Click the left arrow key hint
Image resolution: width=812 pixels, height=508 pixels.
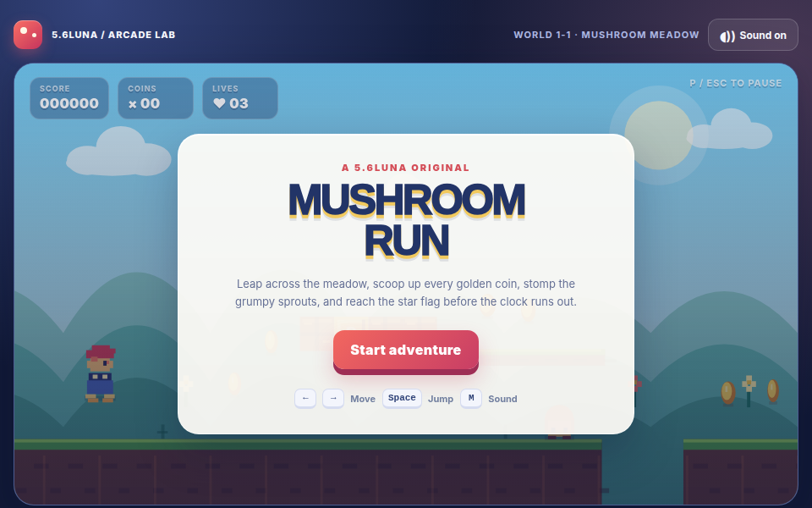click(x=305, y=399)
